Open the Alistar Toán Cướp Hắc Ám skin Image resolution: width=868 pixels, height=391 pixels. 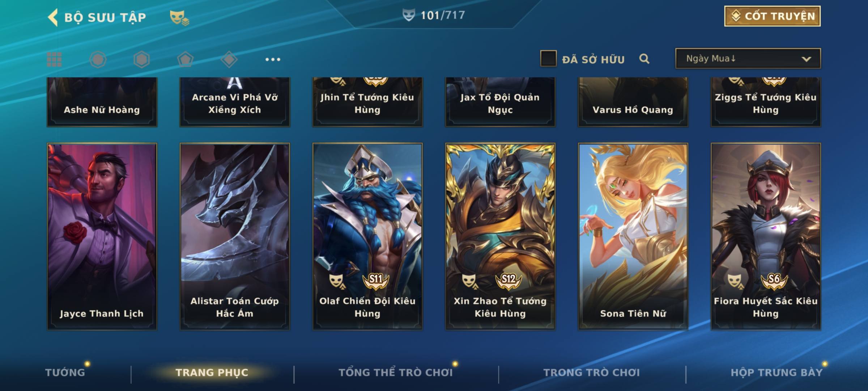tap(235, 236)
